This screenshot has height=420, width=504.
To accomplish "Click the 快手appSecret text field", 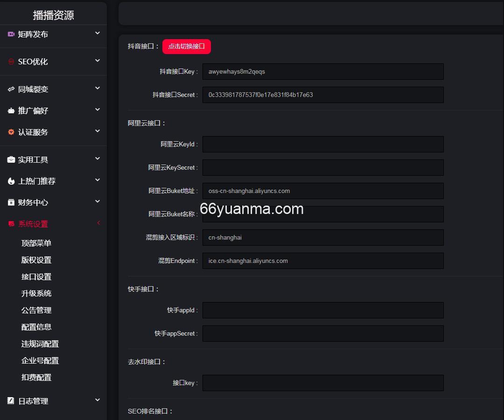I will tap(323, 333).
